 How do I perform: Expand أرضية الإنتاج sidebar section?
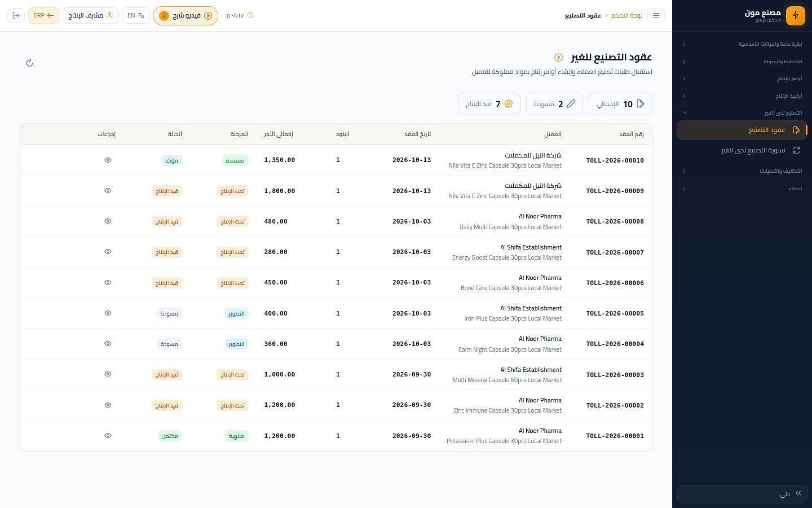coord(742,96)
